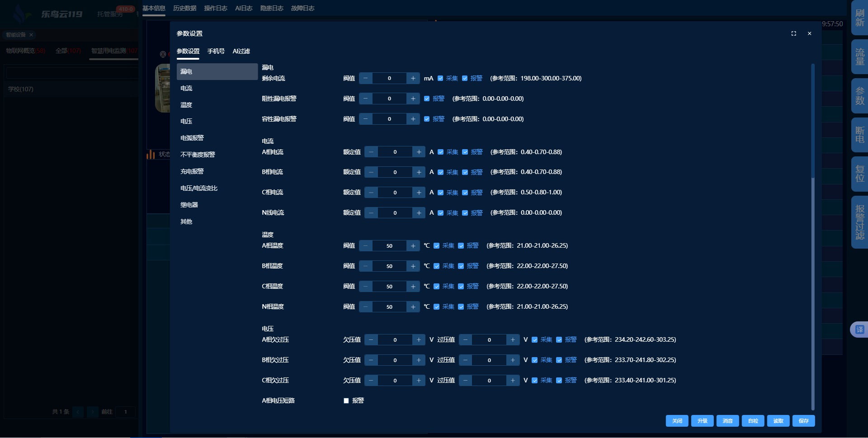Open the 电压/电流变比 category
This screenshot has height=438, width=868.
pos(199,188)
